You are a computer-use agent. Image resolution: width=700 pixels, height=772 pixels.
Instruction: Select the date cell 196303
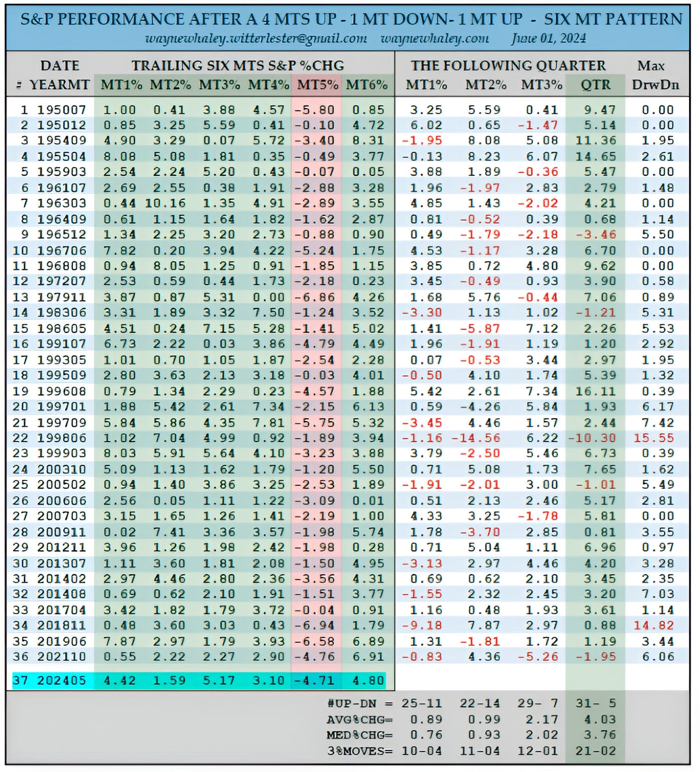(x=62, y=203)
